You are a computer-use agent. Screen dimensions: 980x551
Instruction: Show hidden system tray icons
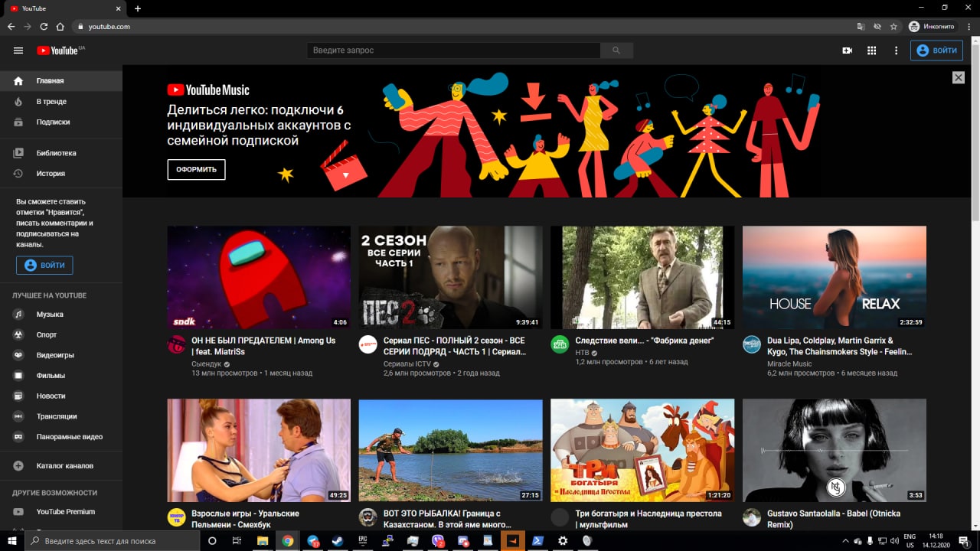point(846,540)
